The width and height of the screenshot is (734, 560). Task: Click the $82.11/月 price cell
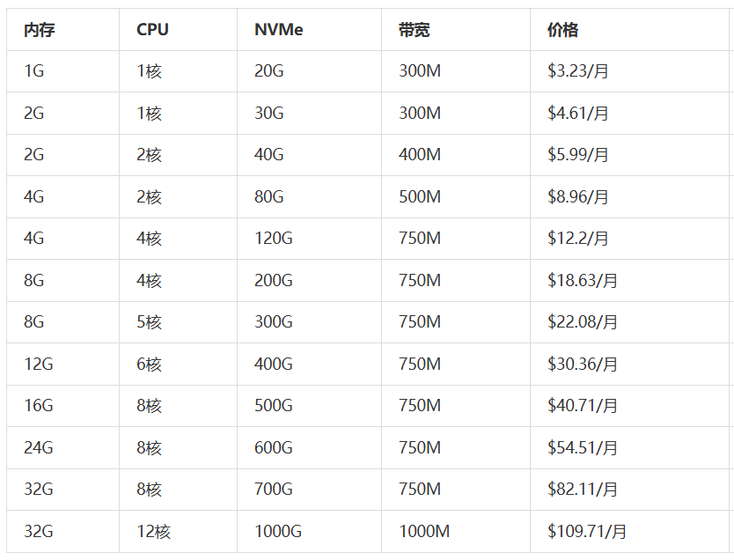click(582, 490)
